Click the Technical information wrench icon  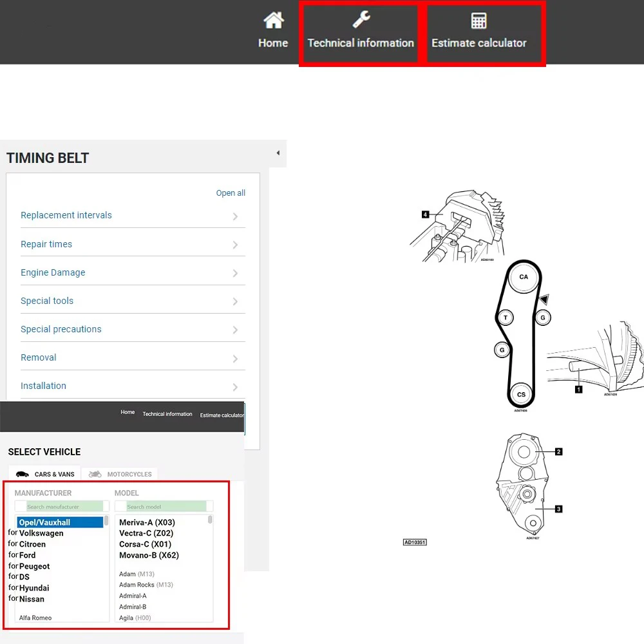pos(361,19)
